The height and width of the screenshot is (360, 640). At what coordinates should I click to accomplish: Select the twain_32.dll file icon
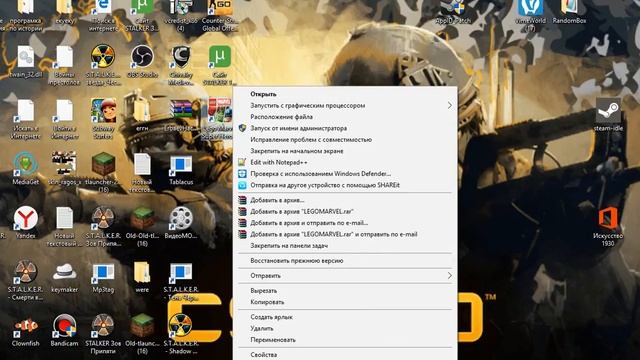[26, 56]
